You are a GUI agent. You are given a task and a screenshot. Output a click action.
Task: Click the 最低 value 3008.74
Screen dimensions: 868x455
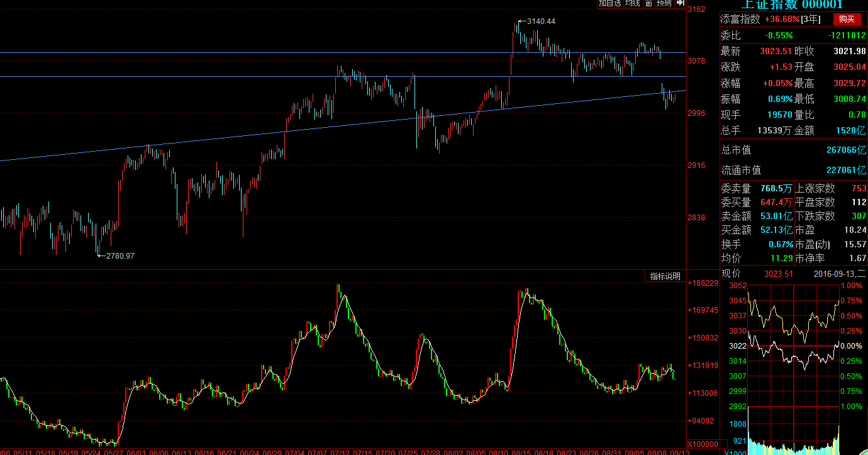coord(850,99)
